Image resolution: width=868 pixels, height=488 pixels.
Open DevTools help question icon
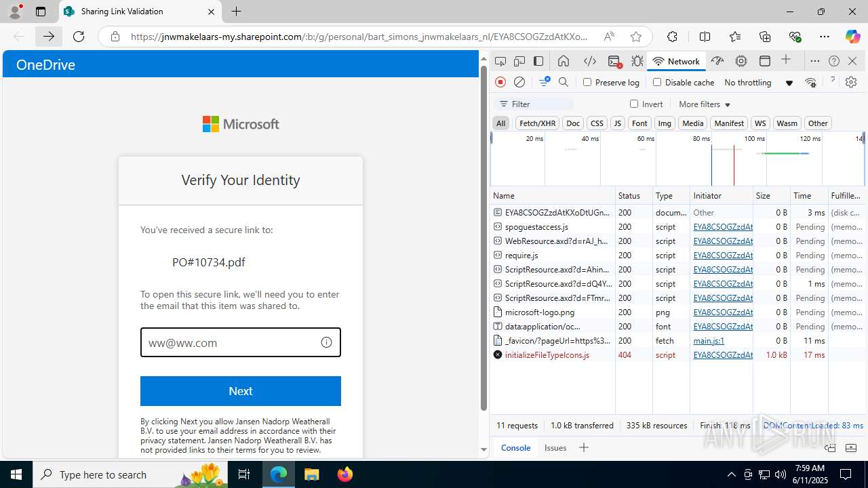coord(834,61)
